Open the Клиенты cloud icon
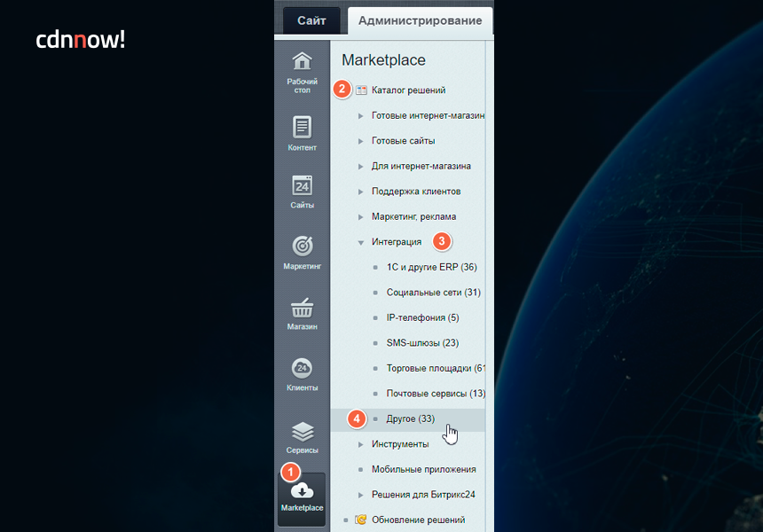763x532 pixels. 302,368
